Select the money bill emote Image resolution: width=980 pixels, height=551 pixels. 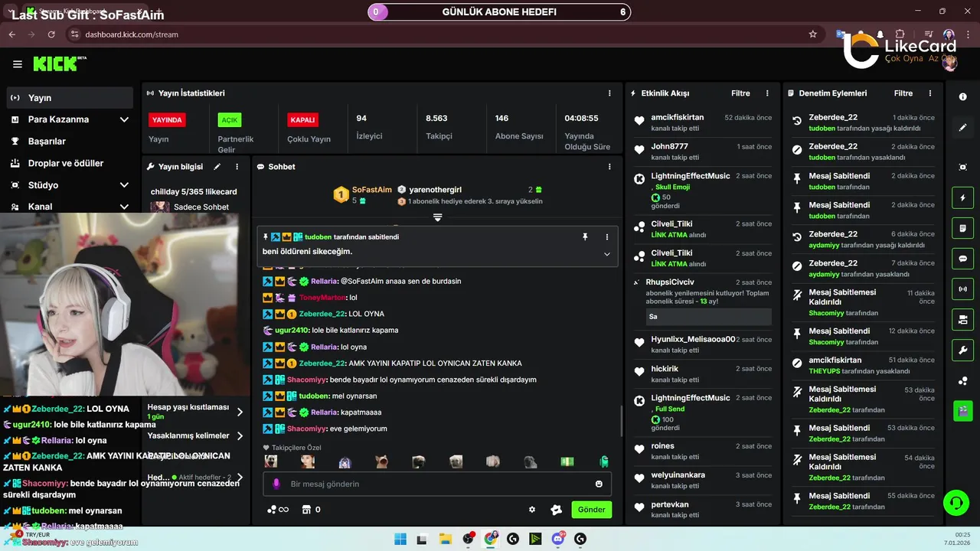click(567, 461)
